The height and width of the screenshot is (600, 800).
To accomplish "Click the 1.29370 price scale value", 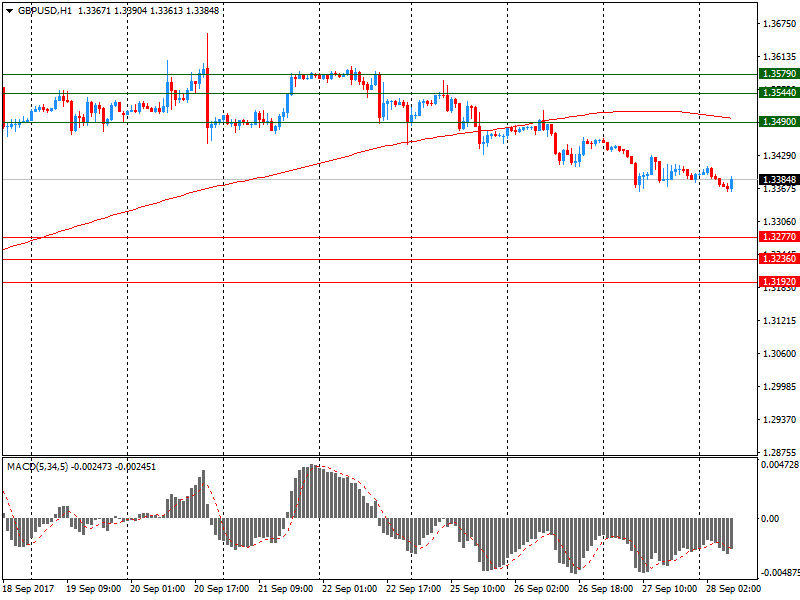I will [779, 420].
